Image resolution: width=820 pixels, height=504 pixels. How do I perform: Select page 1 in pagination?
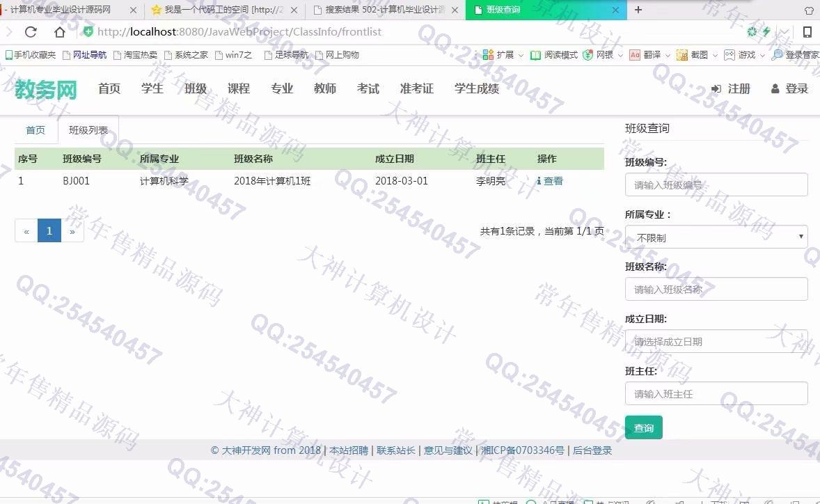point(49,230)
